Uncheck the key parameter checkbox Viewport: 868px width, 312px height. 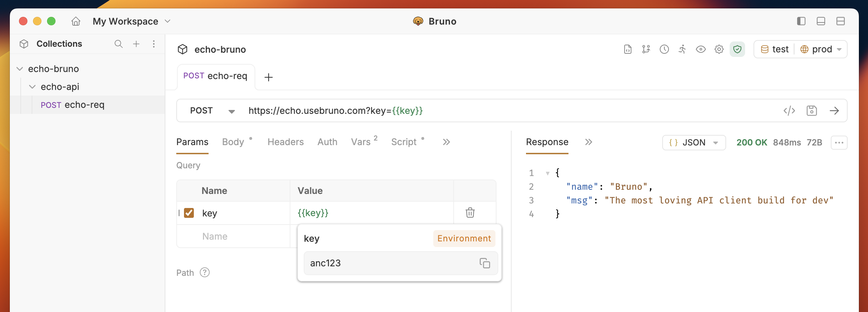(189, 213)
